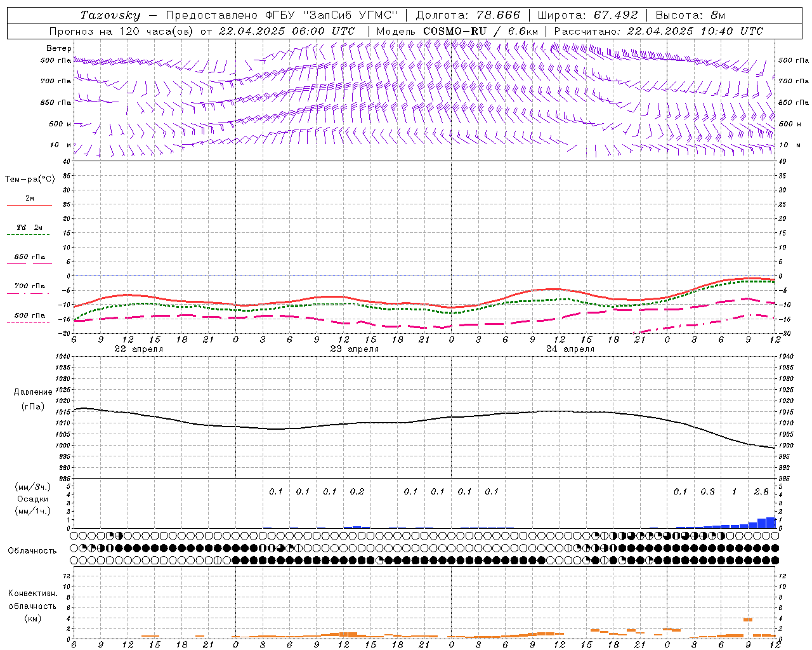Click the elevation text Высота: 8м
812x650 pixels.
(x=690, y=15)
